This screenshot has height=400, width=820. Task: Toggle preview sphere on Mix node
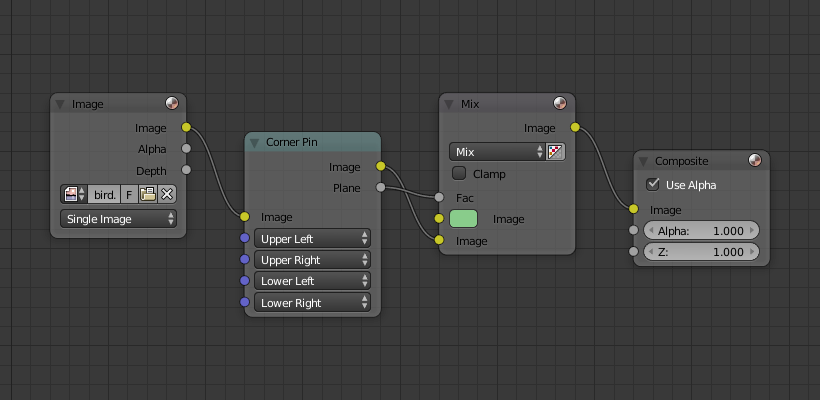(x=560, y=104)
